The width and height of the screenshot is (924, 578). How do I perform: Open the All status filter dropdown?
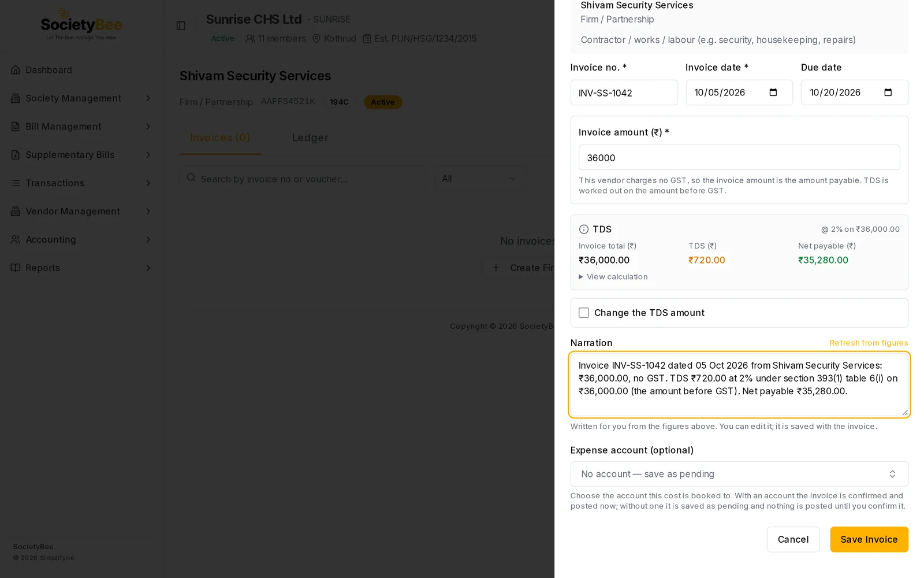tap(479, 179)
